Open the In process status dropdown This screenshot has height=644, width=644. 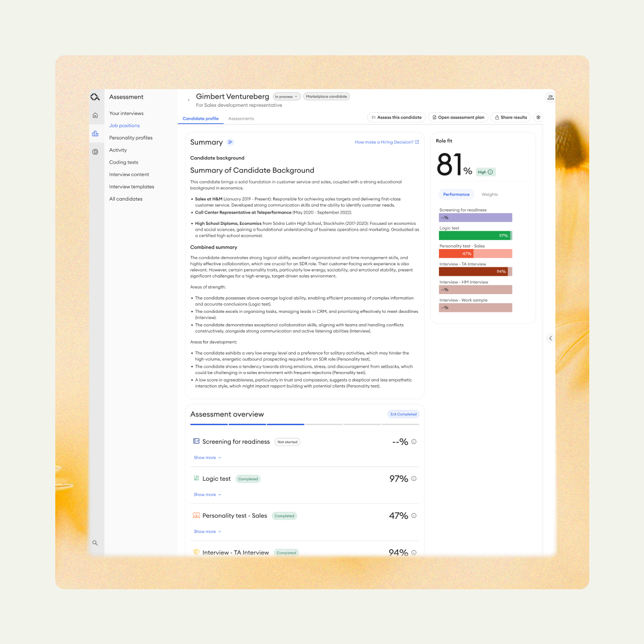[286, 96]
